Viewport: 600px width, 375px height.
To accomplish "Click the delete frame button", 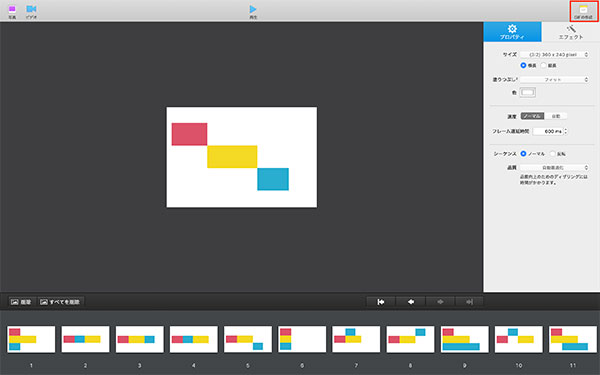I will coord(21,302).
